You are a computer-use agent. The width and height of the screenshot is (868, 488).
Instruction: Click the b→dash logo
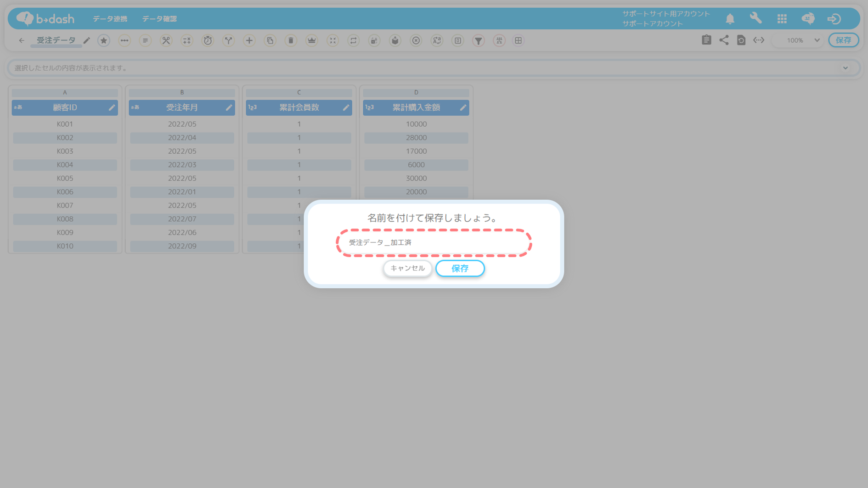pyautogui.click(x=45, y=18)
